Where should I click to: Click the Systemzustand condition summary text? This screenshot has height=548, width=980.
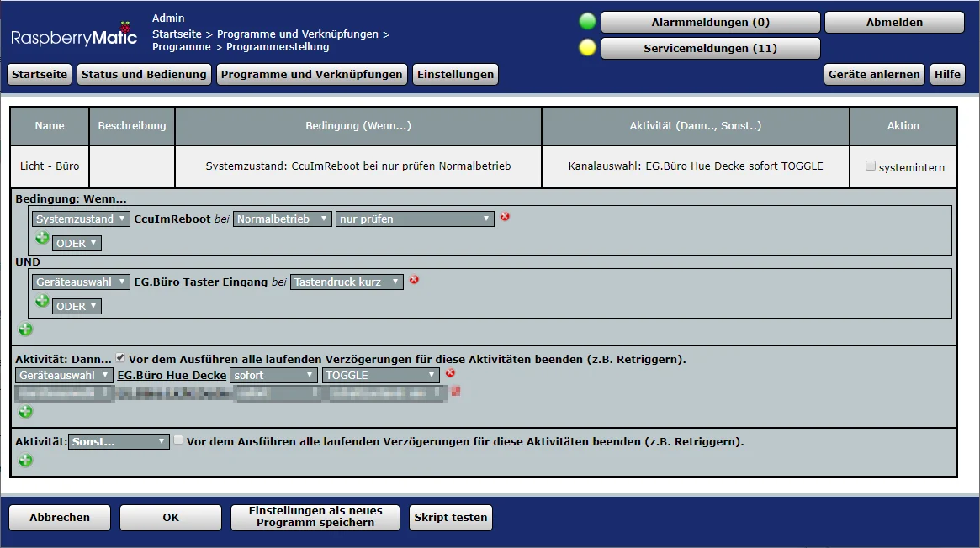pos(358,166)
